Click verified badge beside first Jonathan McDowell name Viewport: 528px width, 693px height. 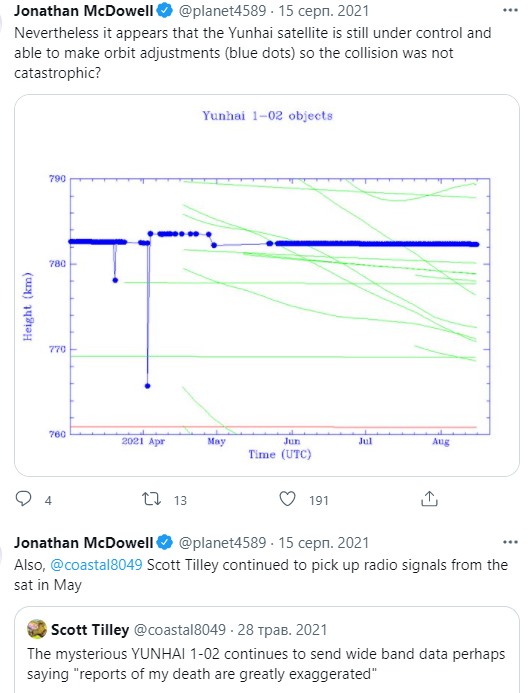pyautogui.click(x=165, y=11)
